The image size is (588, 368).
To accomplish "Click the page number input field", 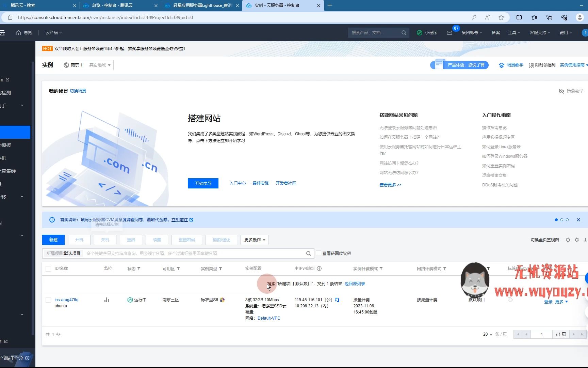I will click(541, 334).
